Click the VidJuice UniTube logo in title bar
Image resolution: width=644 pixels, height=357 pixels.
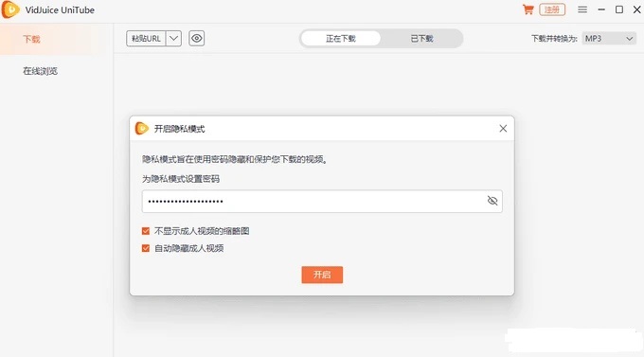tap(10, 9)
